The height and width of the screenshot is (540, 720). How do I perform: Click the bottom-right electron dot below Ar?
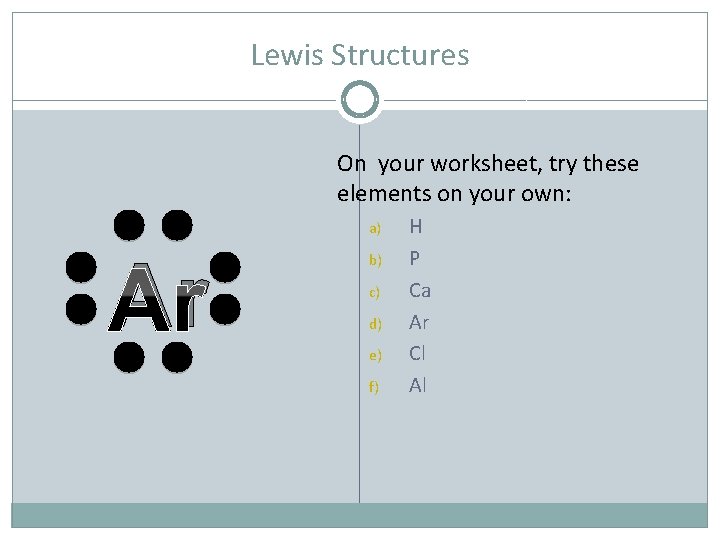[177, 356]
